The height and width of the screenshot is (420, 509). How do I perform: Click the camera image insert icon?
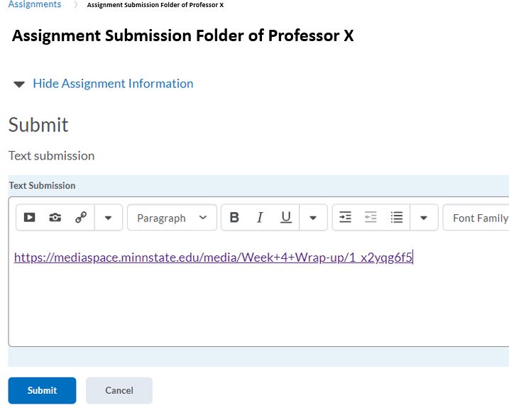(x=55, y=218)
